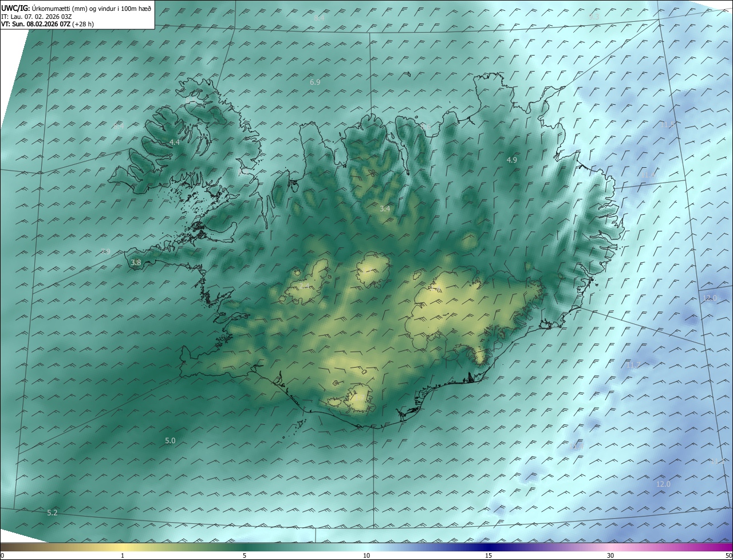Click the 4.4 value label over the Westfjords

(x=175, y=142)
